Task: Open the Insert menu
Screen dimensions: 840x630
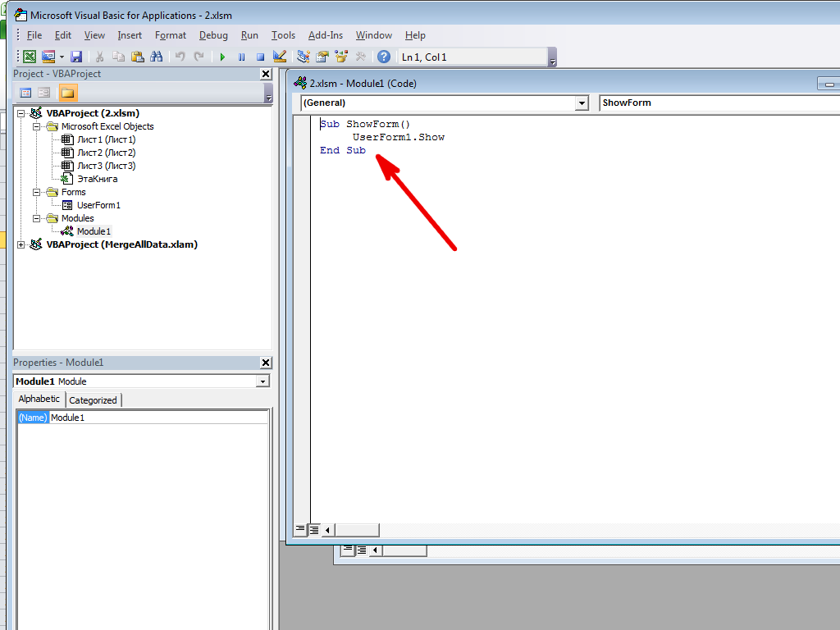Action: [130, 35]
